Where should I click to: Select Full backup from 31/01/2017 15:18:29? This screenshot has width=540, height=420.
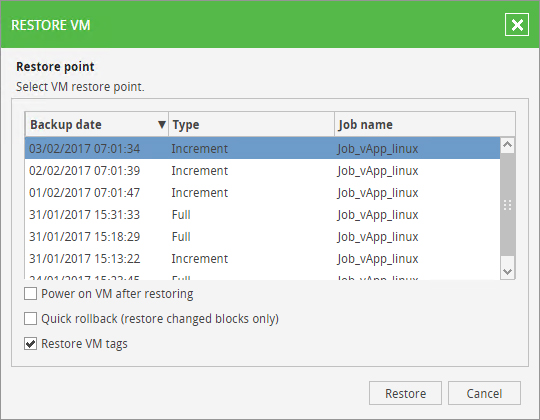pyautogui.click(x=262, y=237)
